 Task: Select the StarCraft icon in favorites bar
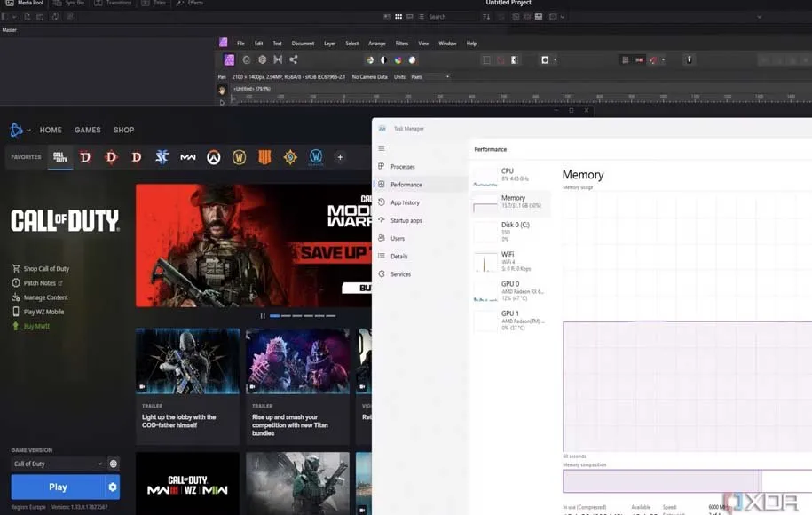pos(162,157)
